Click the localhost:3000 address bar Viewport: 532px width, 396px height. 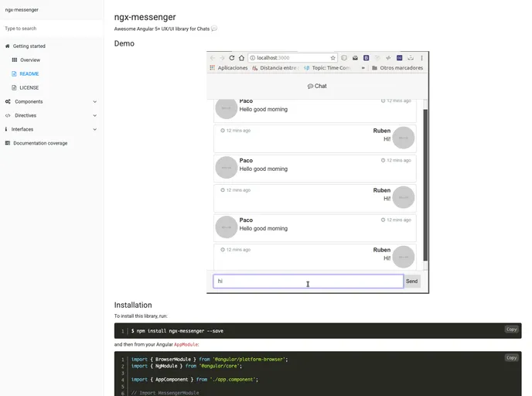click(x=292, y=58)
